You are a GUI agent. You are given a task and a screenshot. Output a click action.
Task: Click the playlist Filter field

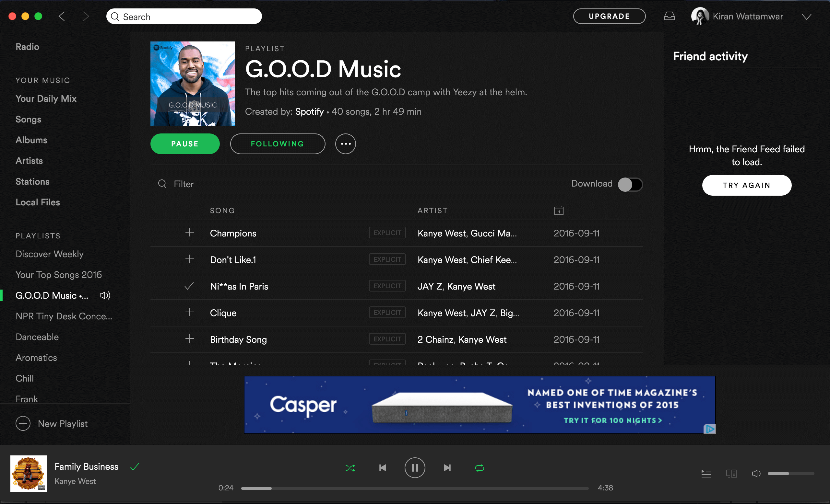pos(184,184)
